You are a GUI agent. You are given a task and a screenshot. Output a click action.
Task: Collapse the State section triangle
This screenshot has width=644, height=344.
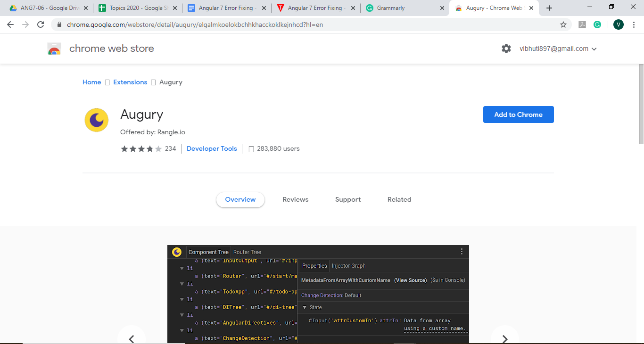click(x=305, y=307)
